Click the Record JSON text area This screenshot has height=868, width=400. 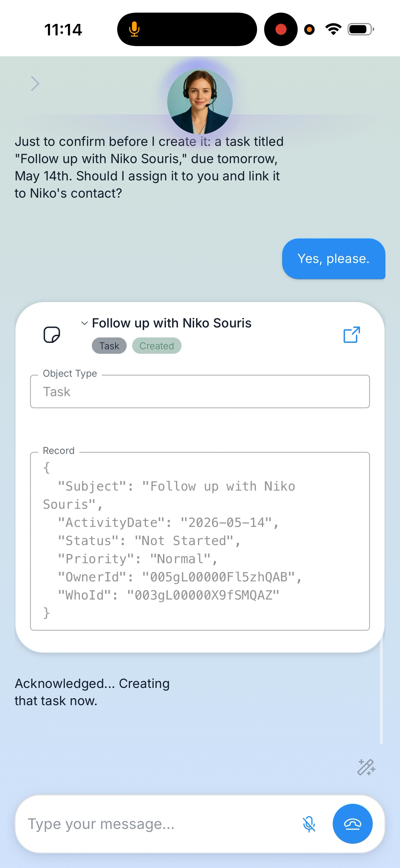click(x=200, y=541)
